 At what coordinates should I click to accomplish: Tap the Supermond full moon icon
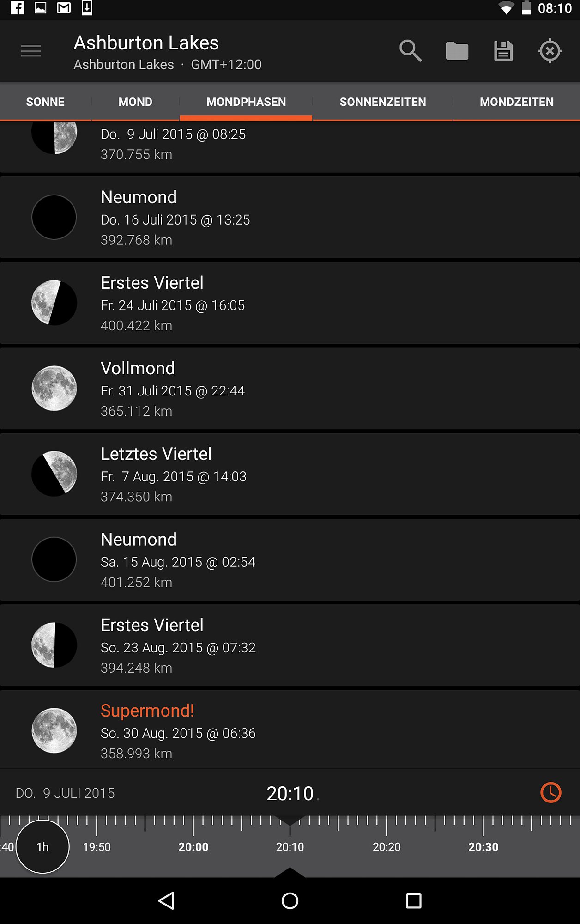tap(54, 730)
